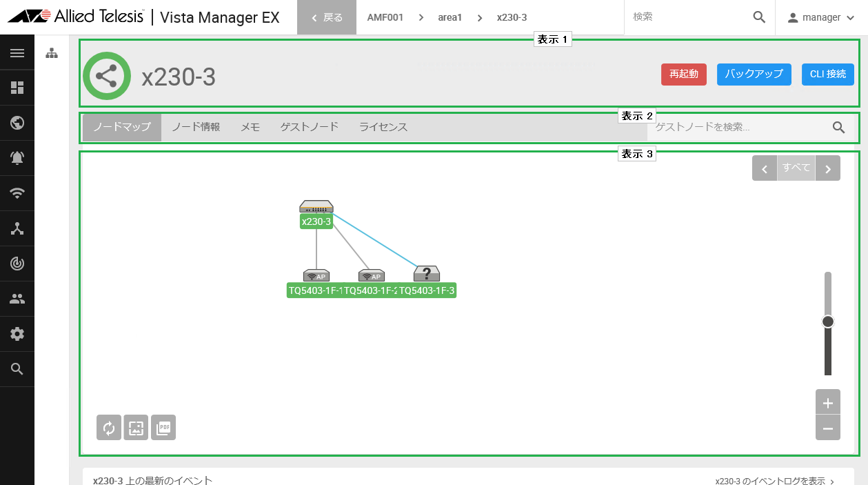Viewport: 868px width, 485px height.
Task: Click the guest node search magnifier
Action: [x=839, y=127]
